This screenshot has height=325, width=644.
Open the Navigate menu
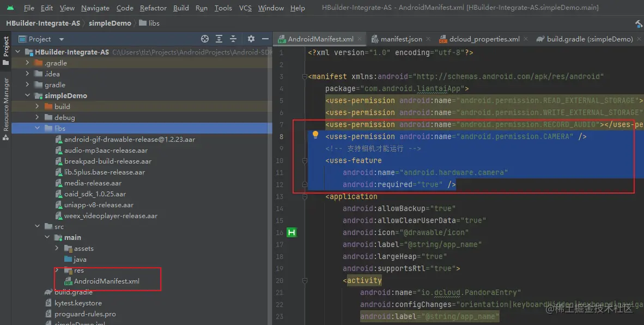95,8
